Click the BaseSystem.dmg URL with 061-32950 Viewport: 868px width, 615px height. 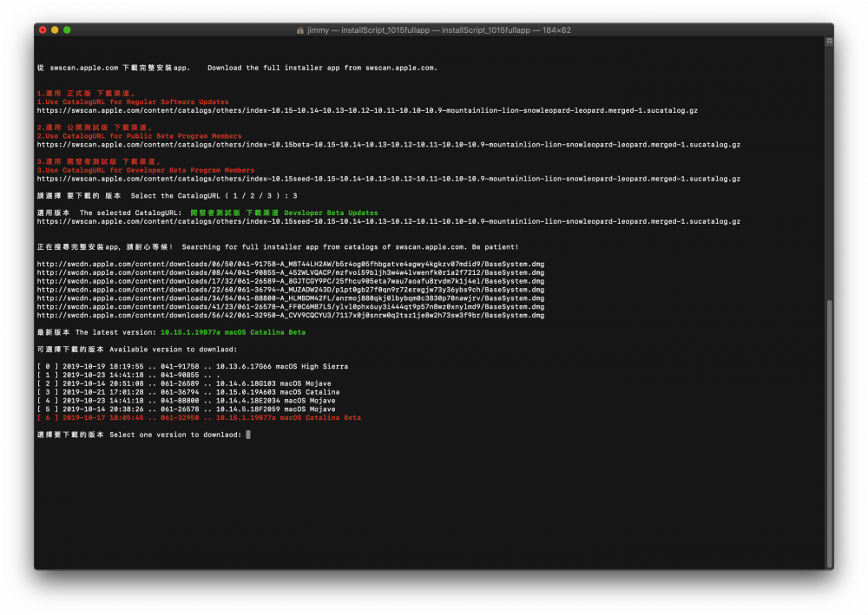[291, 316]
